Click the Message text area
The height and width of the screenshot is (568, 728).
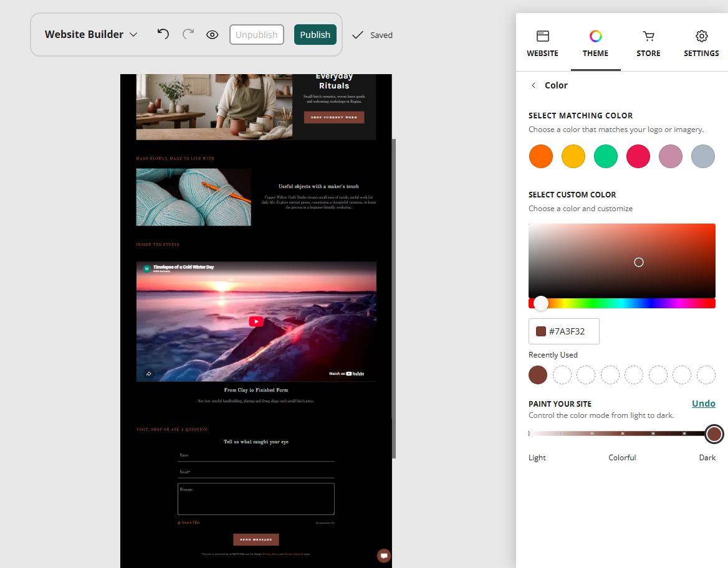click(256, 499)
